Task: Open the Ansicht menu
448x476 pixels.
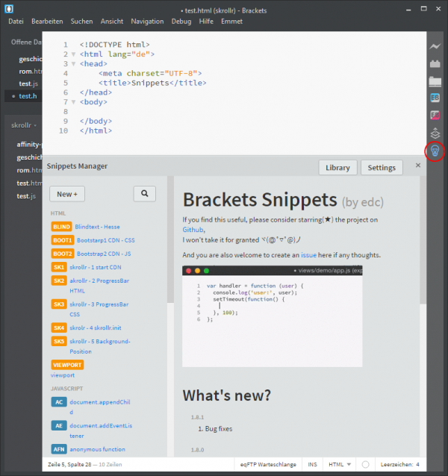Action: point(112,21)
